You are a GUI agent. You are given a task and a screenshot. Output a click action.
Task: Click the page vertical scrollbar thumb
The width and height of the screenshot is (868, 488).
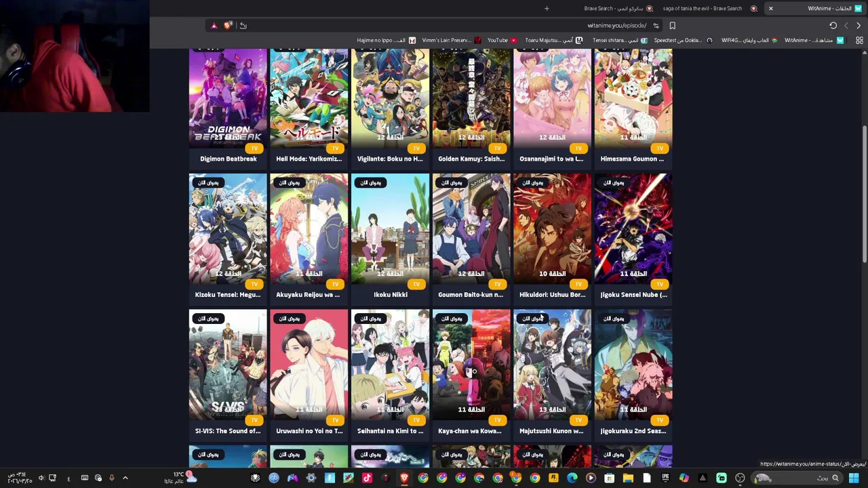pyautogui.click(x=864, y=194)
